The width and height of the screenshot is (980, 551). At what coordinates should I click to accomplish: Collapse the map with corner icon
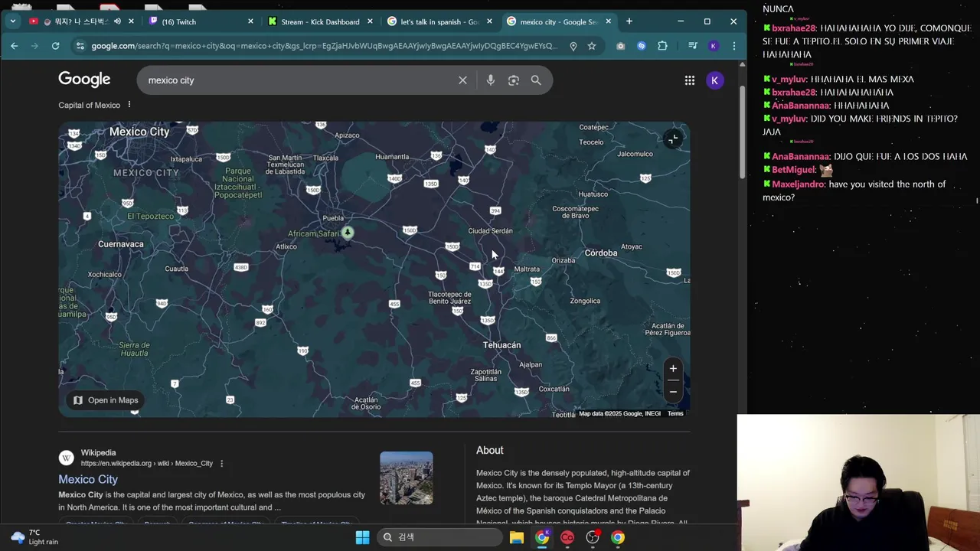tap(672, 139)
